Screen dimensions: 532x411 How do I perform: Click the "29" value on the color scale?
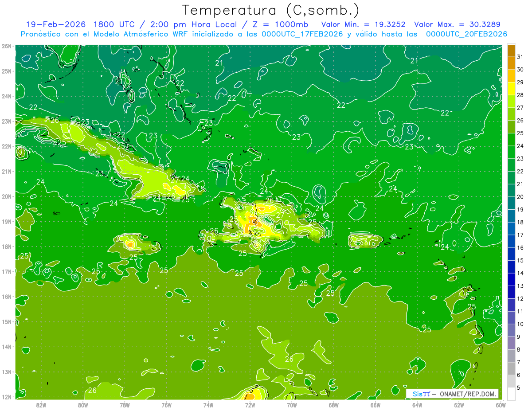pyautogui.click(x=520, y=82)
